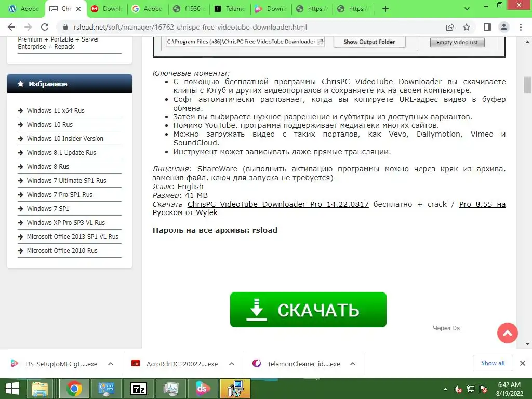Open Windows 8.1 Update Rus link
The height and width of the screenshot is (399, 532).
[x=61, y=152]
